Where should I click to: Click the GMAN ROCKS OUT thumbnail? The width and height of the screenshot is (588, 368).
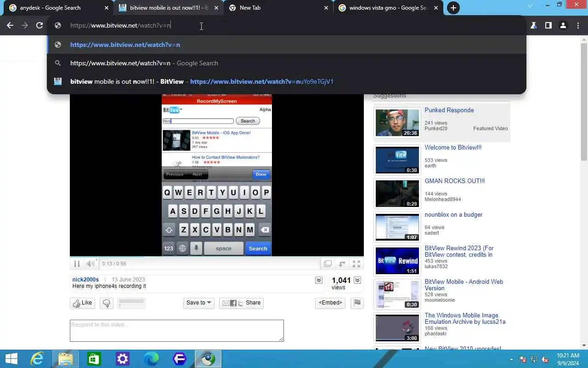(397, 194)
